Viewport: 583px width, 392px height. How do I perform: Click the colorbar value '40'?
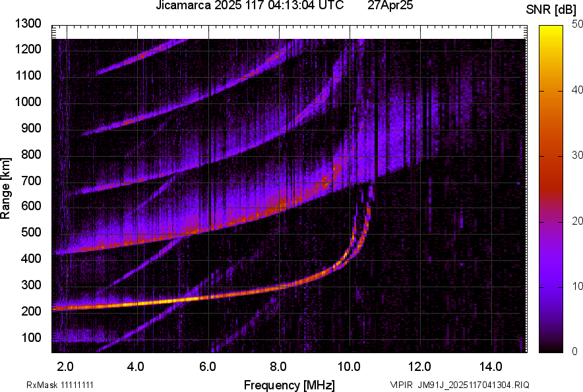pyautogui.click(x=577, y=90)
